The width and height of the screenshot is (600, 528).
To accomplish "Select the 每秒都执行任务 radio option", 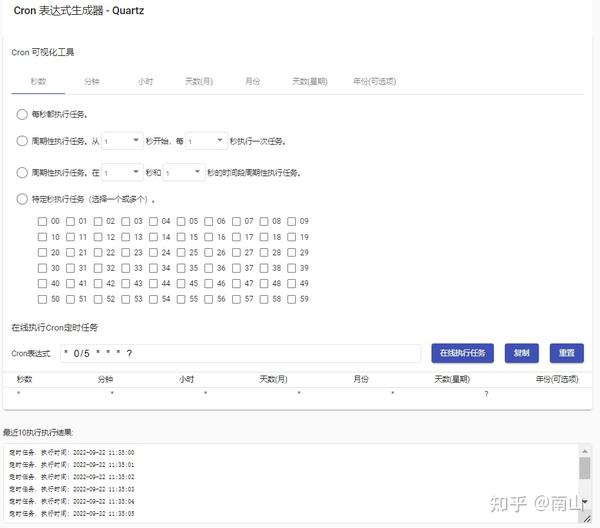I will [22, 114].
